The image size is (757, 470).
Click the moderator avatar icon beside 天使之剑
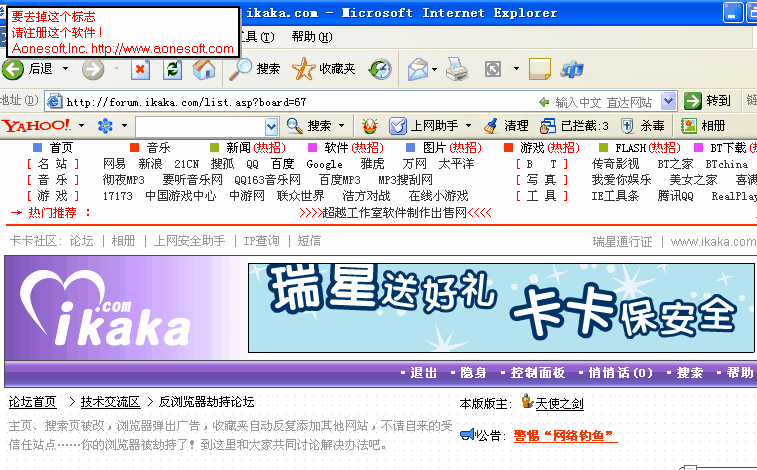click(x=527, y=401)
